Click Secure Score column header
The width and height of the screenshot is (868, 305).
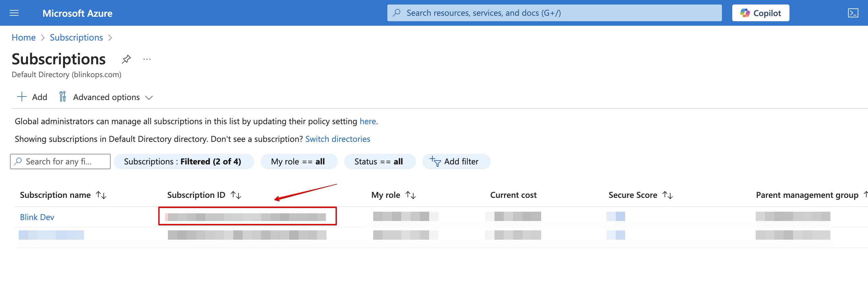pos(633,195)
